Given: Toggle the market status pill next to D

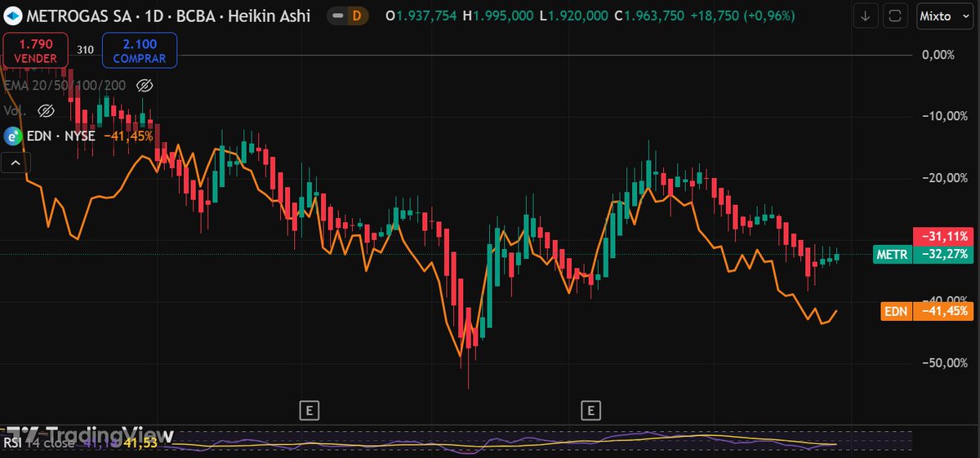Looking at the screenshot, I should [x=339, y=16].
